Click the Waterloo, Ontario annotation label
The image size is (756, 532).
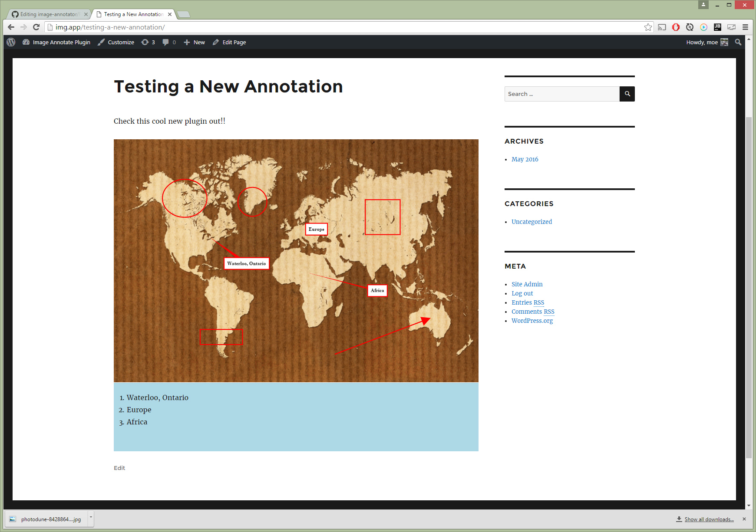(x=247, y=263)
